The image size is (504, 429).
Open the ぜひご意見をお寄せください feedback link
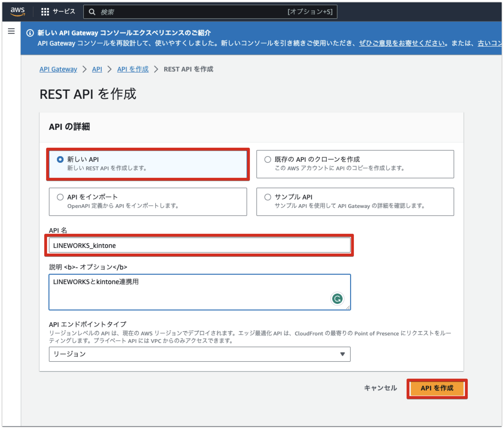click(x=402, y=43)
